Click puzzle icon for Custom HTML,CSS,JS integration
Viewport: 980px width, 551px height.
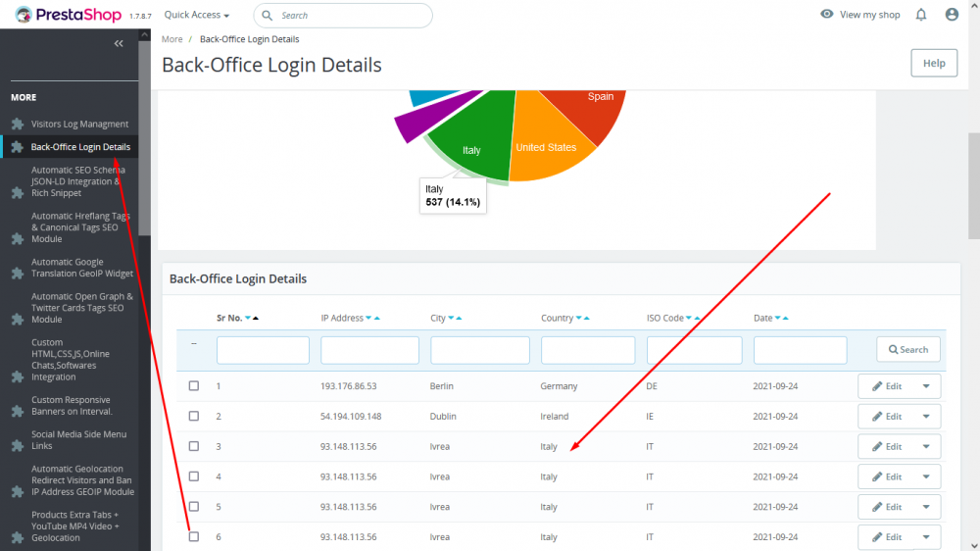click(18, 376)
